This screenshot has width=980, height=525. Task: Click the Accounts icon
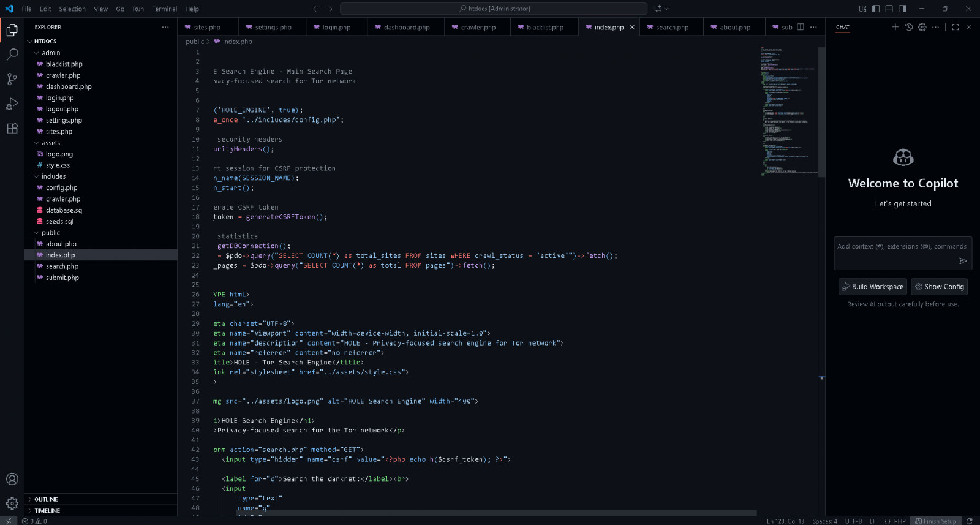tap(12, 479)
